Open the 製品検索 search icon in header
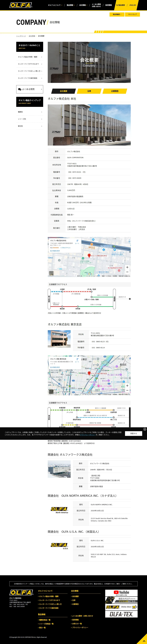 (120, 5)
